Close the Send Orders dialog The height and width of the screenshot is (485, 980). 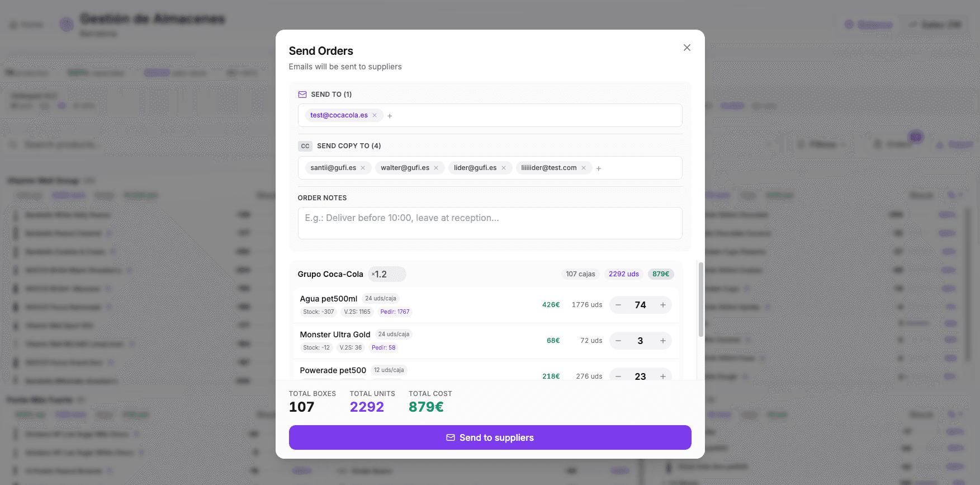click(x=687, y=48)
